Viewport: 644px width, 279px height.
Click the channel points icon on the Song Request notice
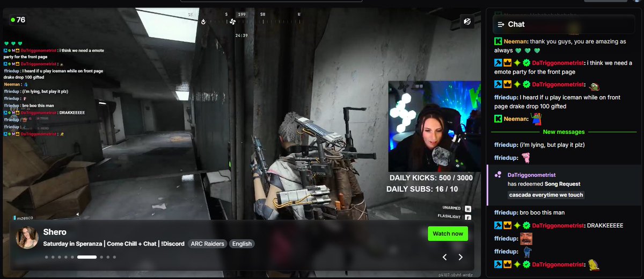[x=498, y=175]
